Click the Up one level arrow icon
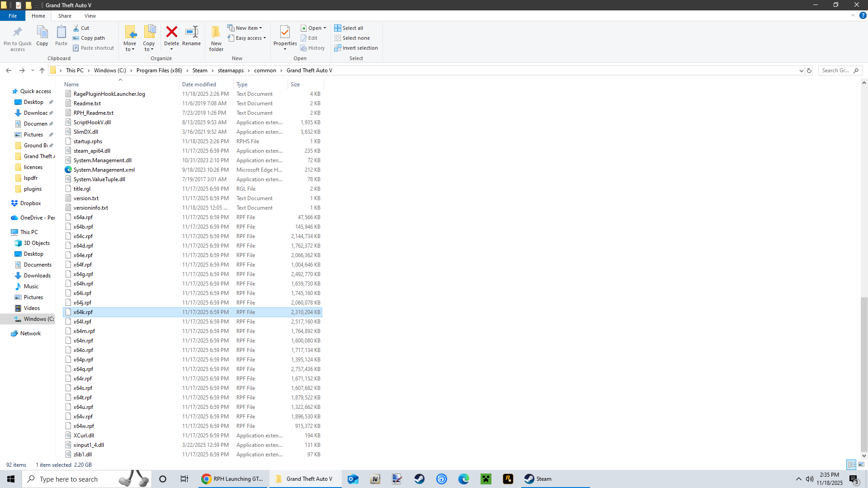 42,70
